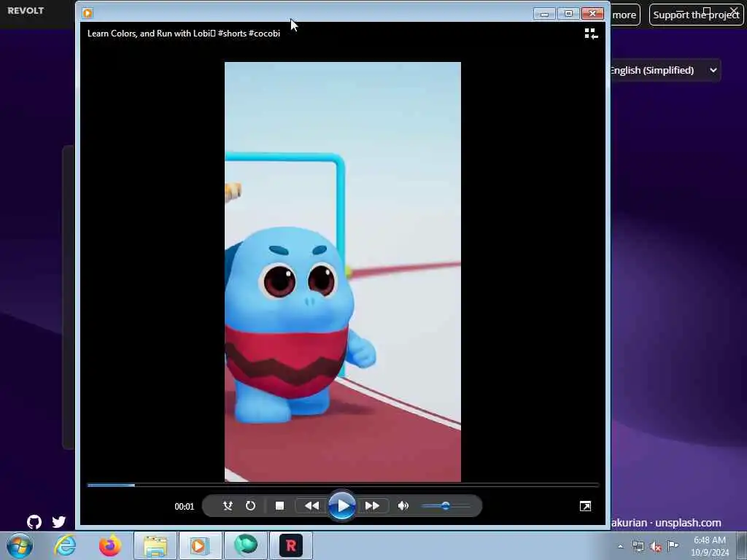This screenshot has width=747, height=560.
Task: Click the Next (fast forward) button
Action: coord(373,506)
